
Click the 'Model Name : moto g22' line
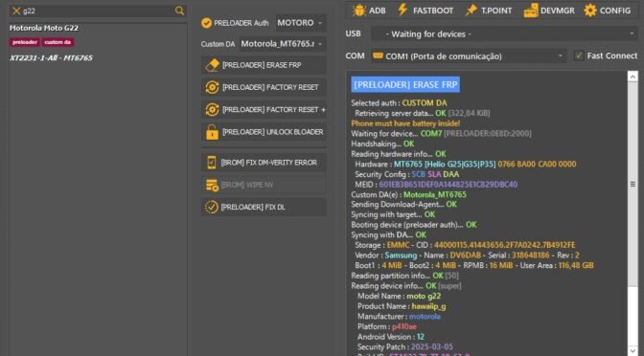click(399, 296)
